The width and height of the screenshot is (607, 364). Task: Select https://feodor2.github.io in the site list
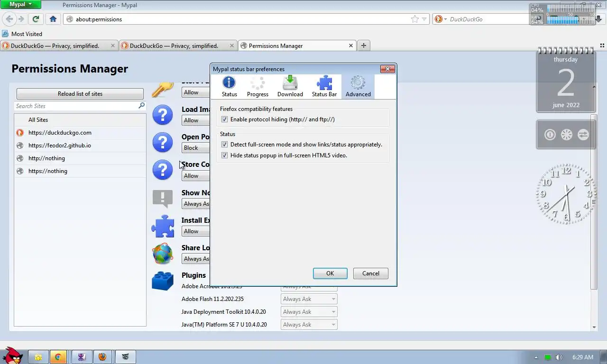pos(80,146)
